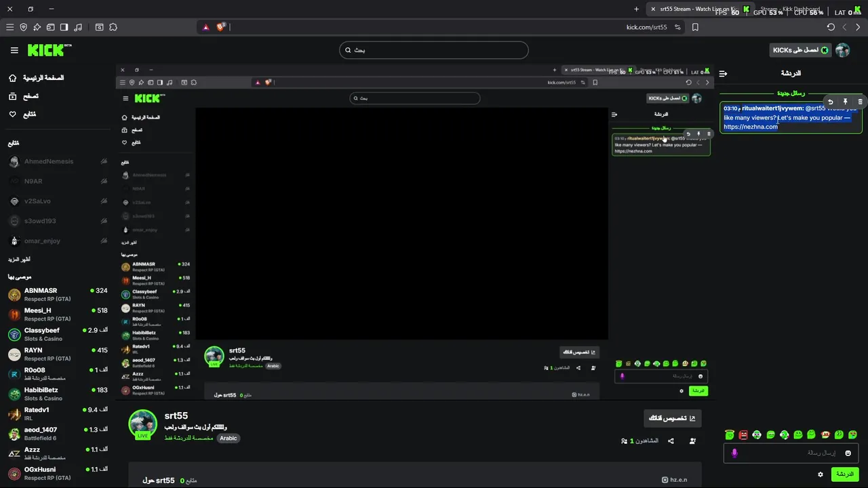The width and height of the screenshot is (868, 488).
Task: Open Meesi_H recommended channel
Action: pos(58,314)
